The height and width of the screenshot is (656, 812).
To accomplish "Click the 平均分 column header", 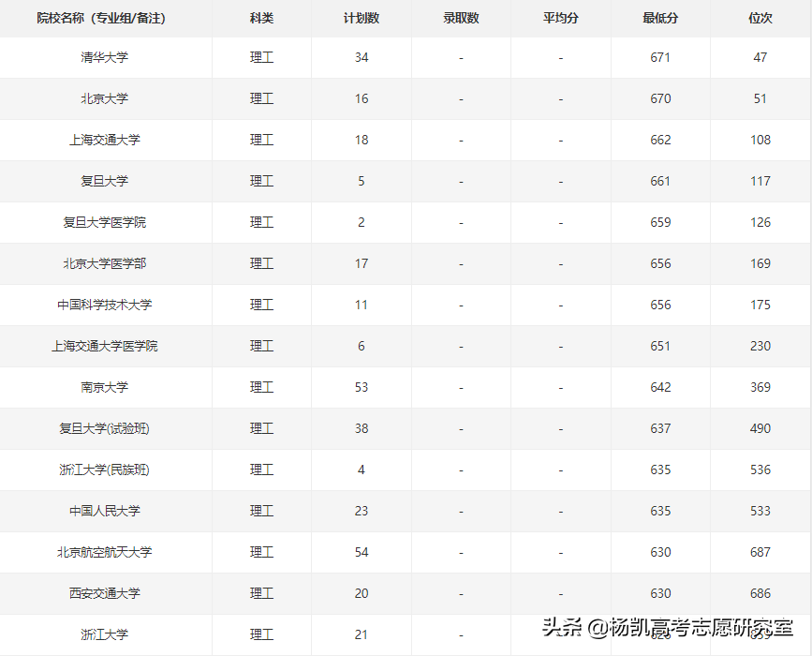I will [561, 18].
